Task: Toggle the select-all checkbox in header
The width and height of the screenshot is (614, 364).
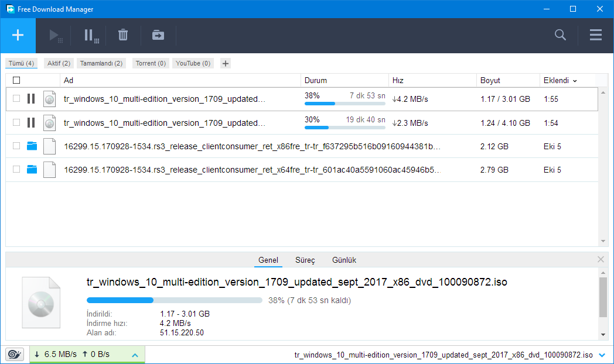Action: (16, 80)
